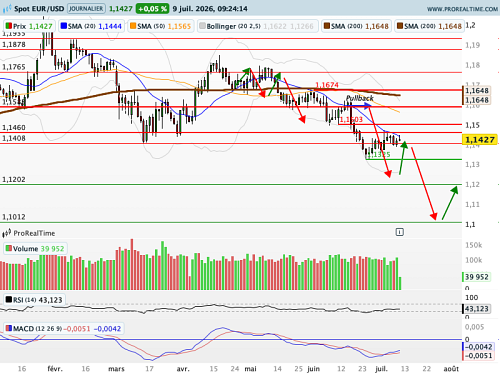The image size is (500, 375).
Task: Select the 1,1460 level label
Action: (x=14, y=127)
